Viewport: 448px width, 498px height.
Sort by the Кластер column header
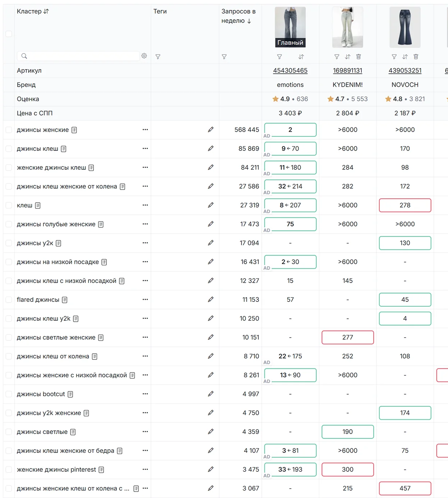click(33, 12)
